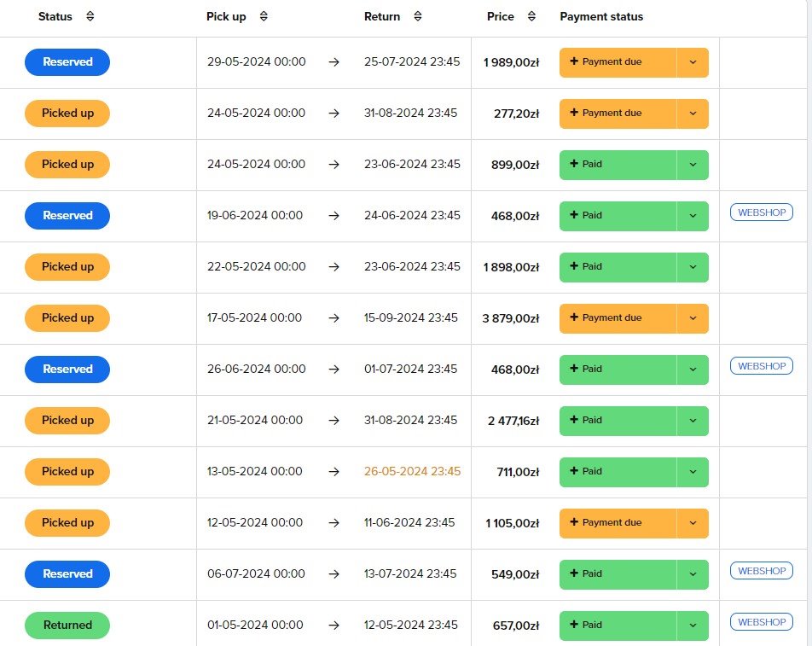Open payment dropdown for the 1 105,00zł order
Viewport: 812px width, 646px height.
coord(693,523)
